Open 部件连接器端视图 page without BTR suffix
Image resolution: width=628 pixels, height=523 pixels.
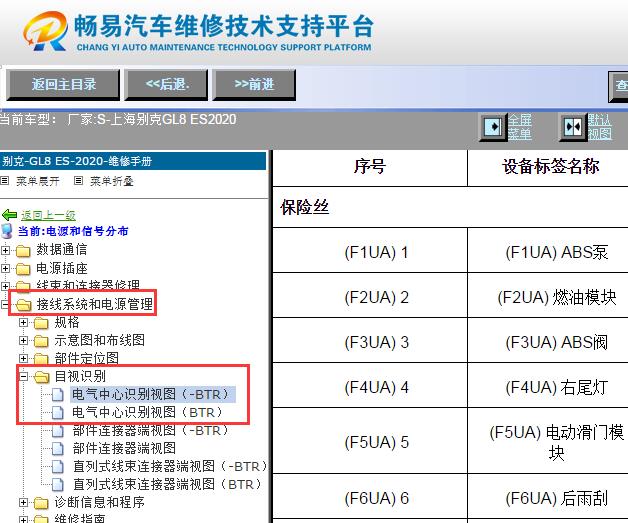[124, 448]
